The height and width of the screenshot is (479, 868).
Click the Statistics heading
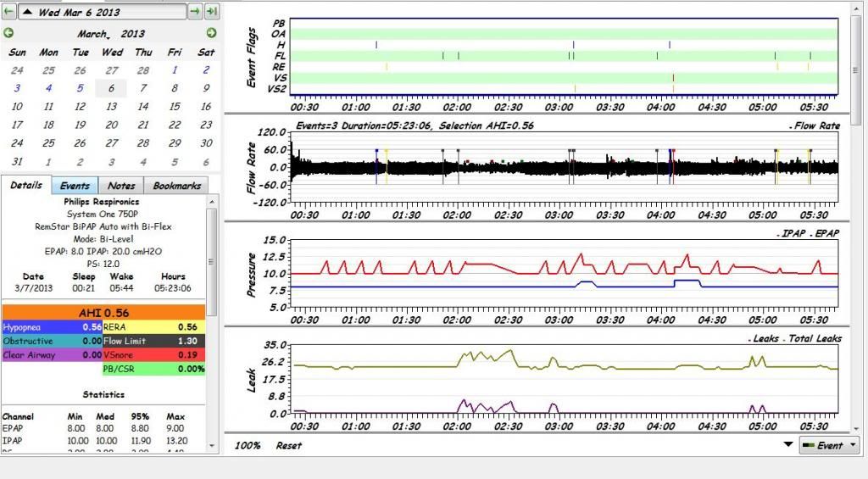(x=103, y=395)
